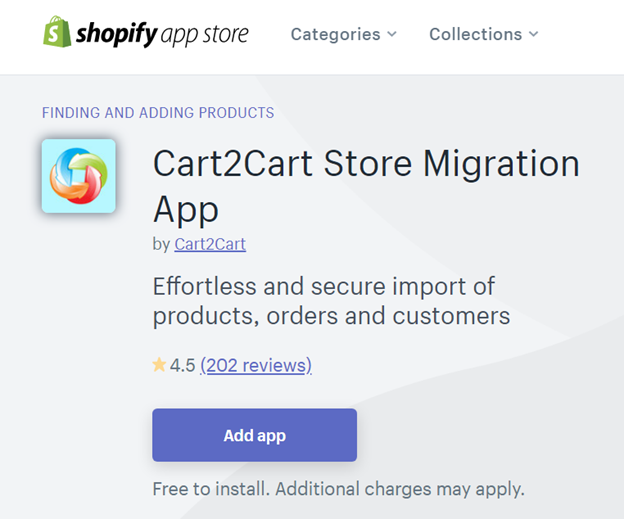Click the Shopify shopping bag logo icon
The image size is (624, 519).
point(56,32)
